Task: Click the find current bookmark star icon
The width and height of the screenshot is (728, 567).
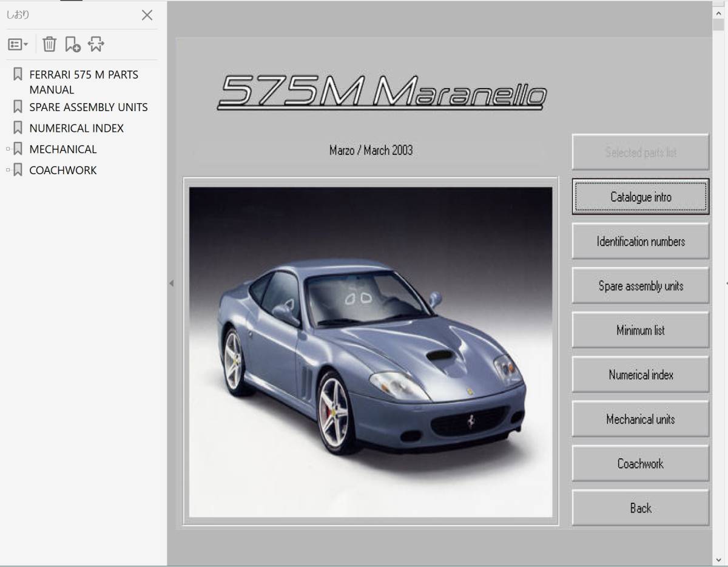Action: [x=96, y=44]
